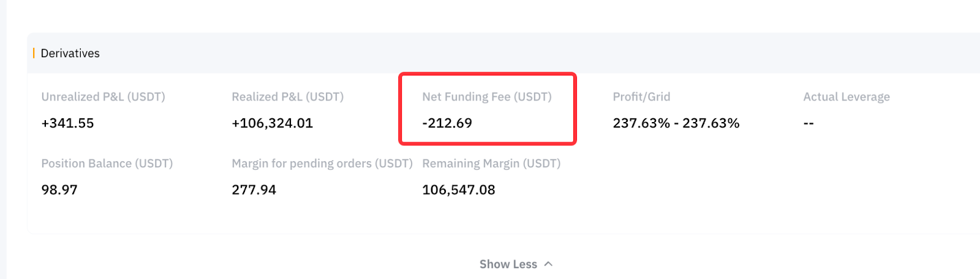Click the Actual Leverage label
The width and height of the screenshot is (980, 279).
[x=846, y=97]
